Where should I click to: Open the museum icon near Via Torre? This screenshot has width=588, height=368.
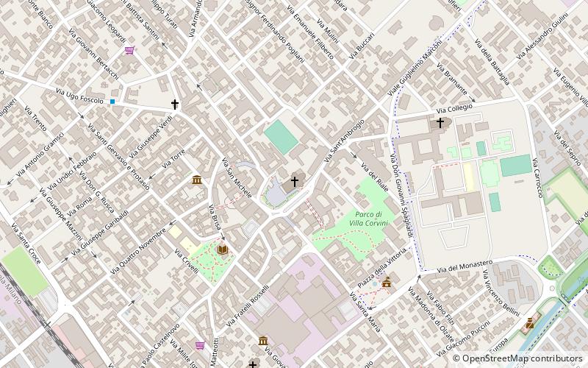pyautogui.click(x=197, y=180)
